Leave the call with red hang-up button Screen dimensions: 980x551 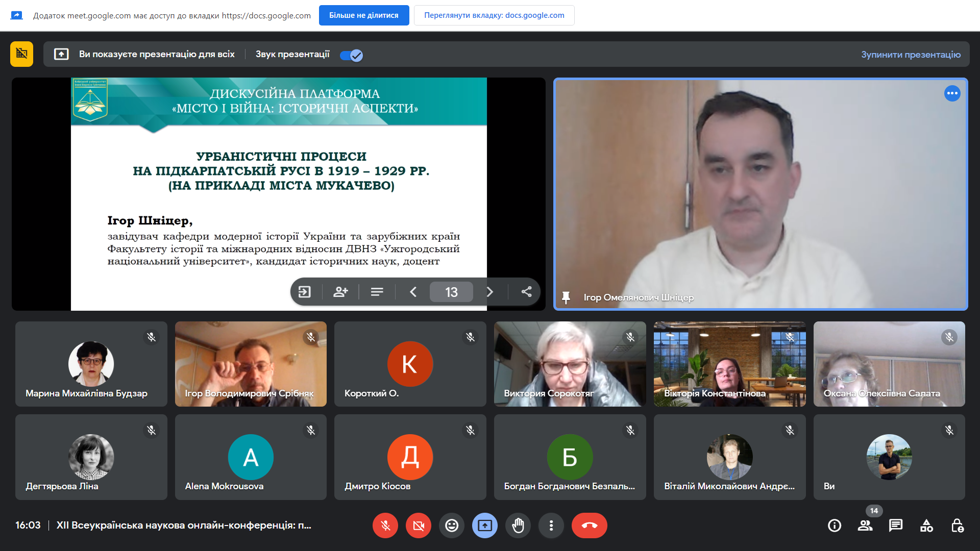coord(589,525)
